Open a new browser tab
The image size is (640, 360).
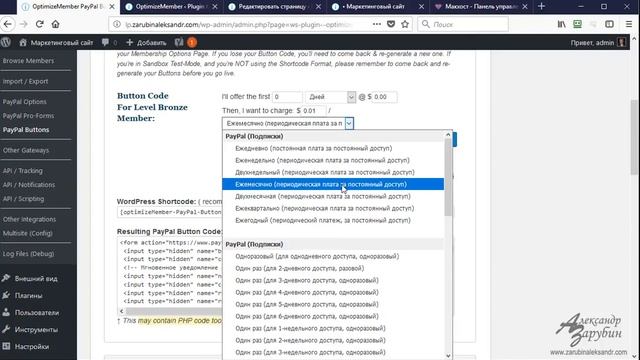point(541,7)
